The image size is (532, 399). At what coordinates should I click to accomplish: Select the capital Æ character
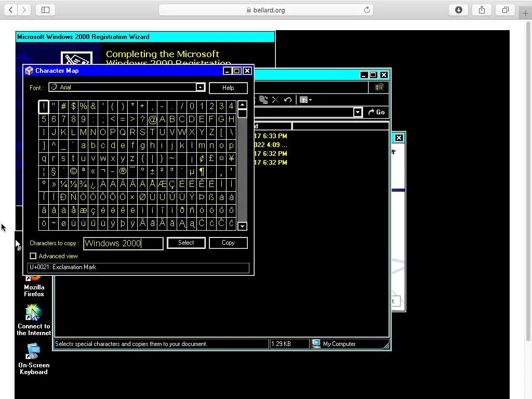[162, 184]
